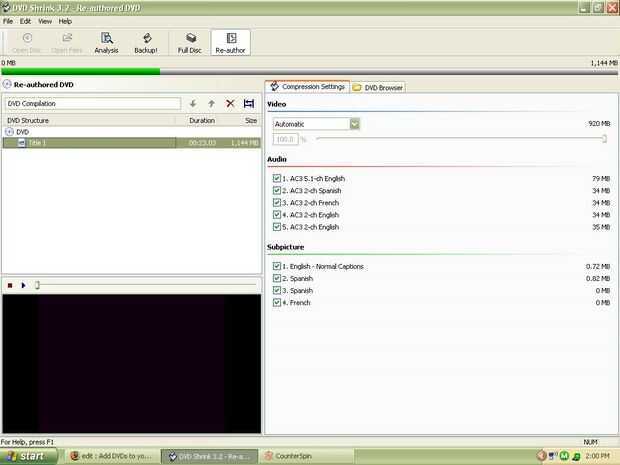Uncheck English - Normal Captions subpicture
This screenshot has width=620, height=465.
point(277,266)
